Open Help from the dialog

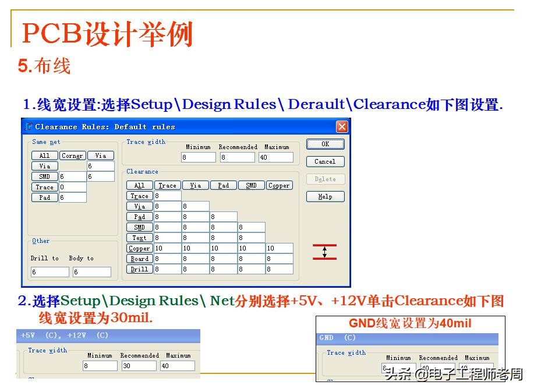pyautogui.click(x=325, y=197)
